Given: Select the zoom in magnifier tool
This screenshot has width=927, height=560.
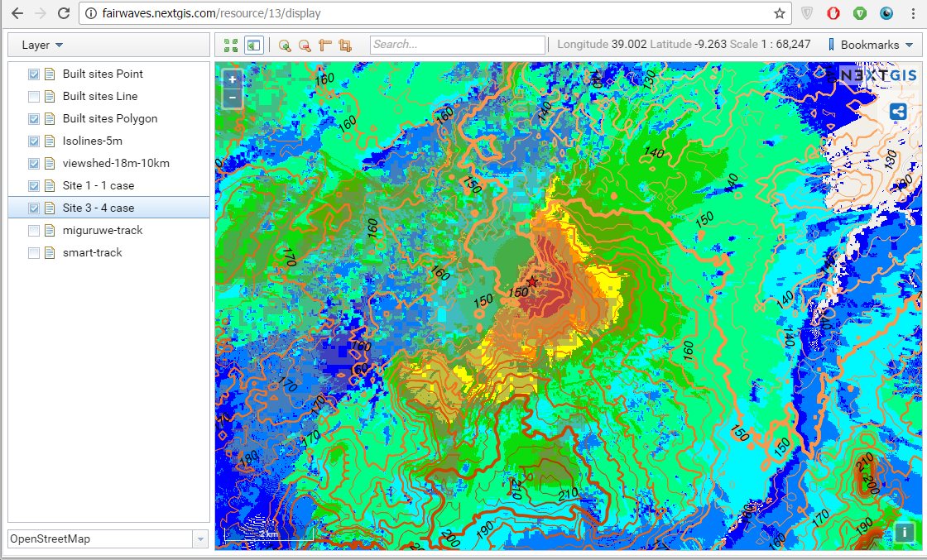Looking at the screenshot, I should pos(285,45).
